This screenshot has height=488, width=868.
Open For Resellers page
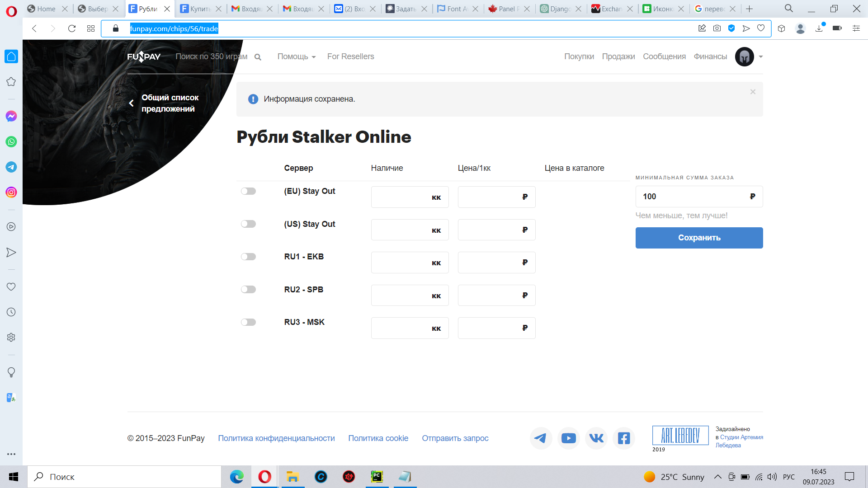click(x=350, y=56)
